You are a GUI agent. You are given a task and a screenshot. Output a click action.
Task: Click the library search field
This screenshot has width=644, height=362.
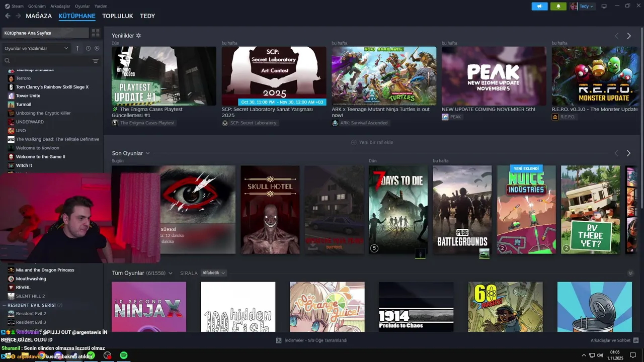pyautogui.click(x=46, y=61)
